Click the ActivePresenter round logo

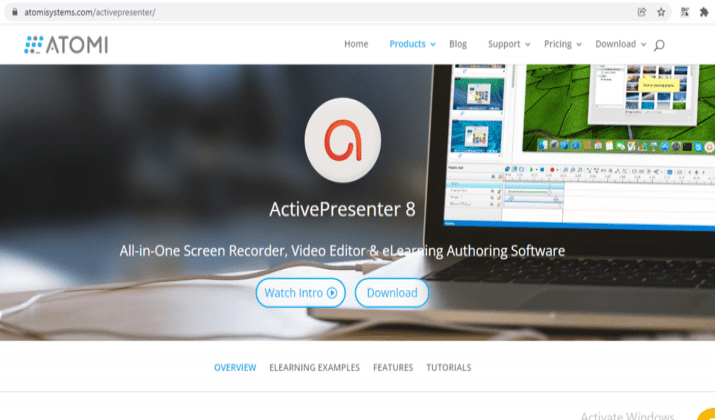(x=342, y=140)
